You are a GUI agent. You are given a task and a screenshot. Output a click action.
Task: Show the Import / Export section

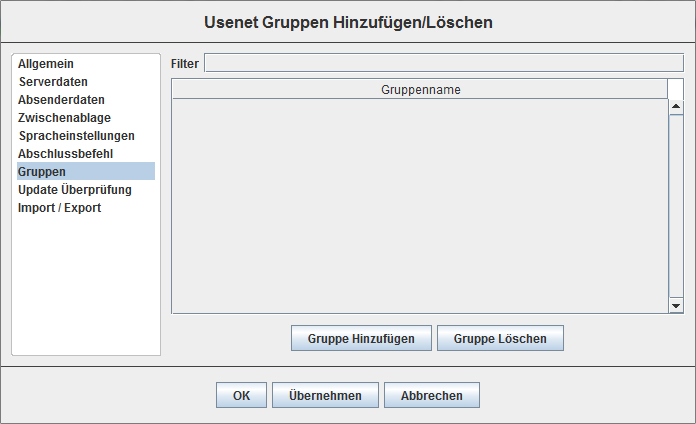tap(59, 208)
